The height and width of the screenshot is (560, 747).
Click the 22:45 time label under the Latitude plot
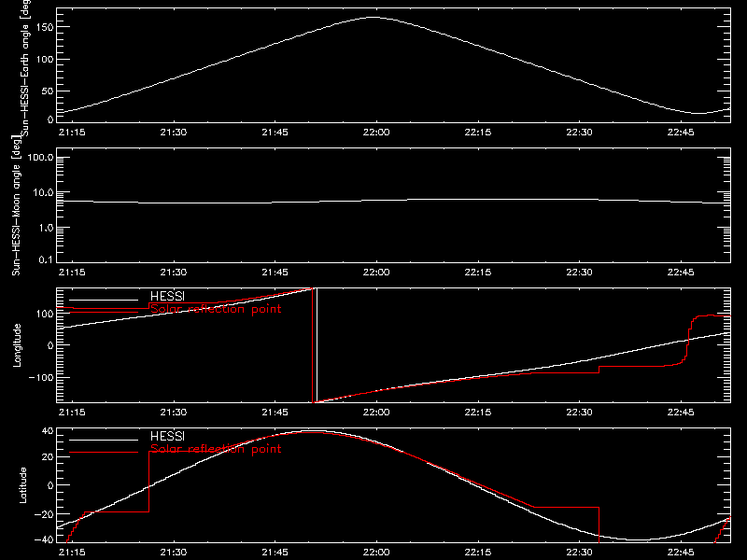click(x=681, y=552)
